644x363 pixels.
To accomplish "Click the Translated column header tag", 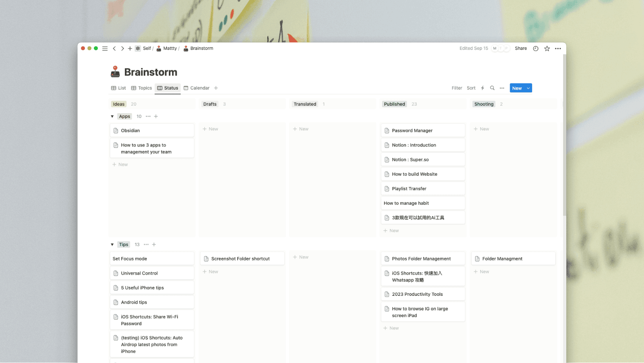I will (305, 104).
